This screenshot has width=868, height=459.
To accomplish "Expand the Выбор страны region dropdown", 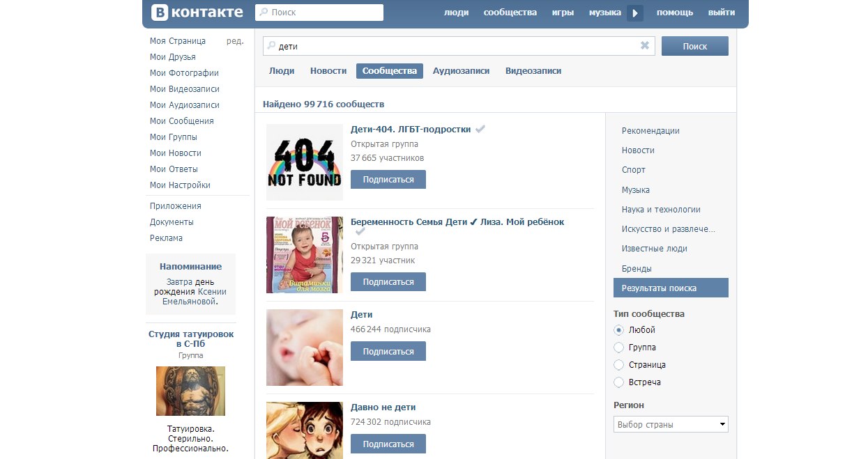I will pyautogui.click(x=671, y=424).
